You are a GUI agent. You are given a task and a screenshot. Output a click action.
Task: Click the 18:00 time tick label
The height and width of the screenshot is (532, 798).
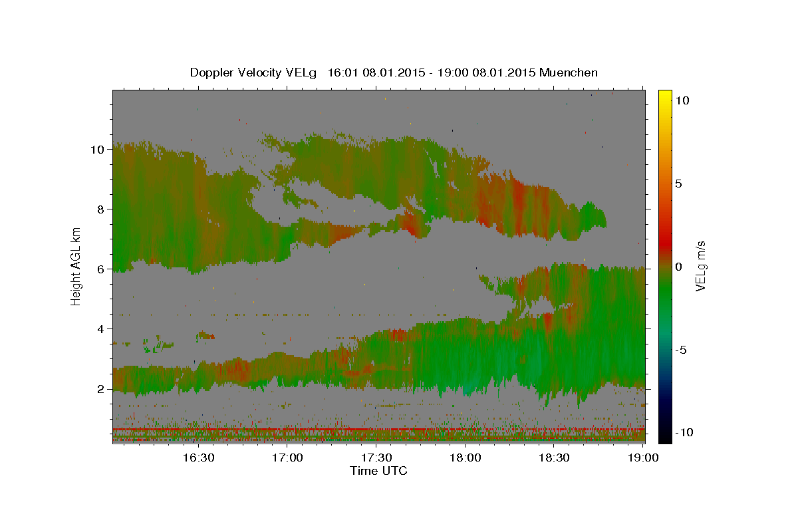[465, 458]
